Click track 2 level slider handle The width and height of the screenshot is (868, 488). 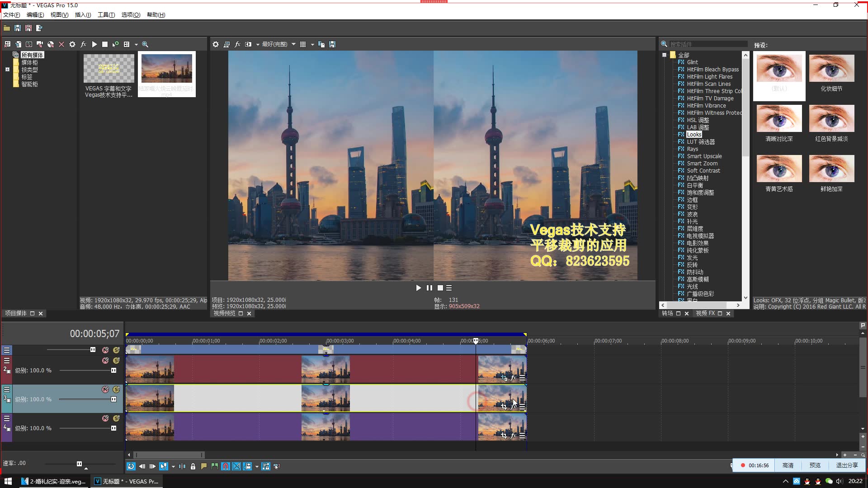click(113, 371)
